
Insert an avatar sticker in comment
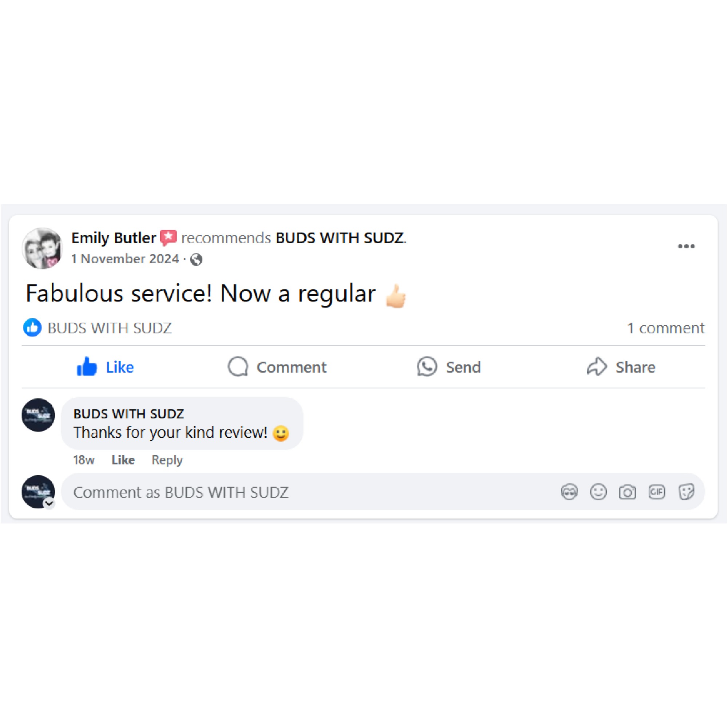click(569, 492)
